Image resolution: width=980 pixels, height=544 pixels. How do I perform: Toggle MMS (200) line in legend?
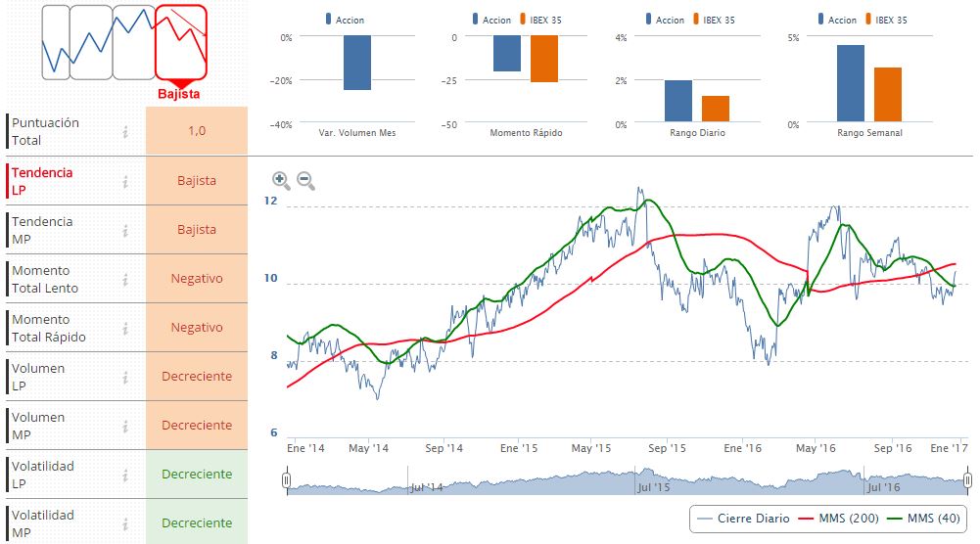coord(842,519)
